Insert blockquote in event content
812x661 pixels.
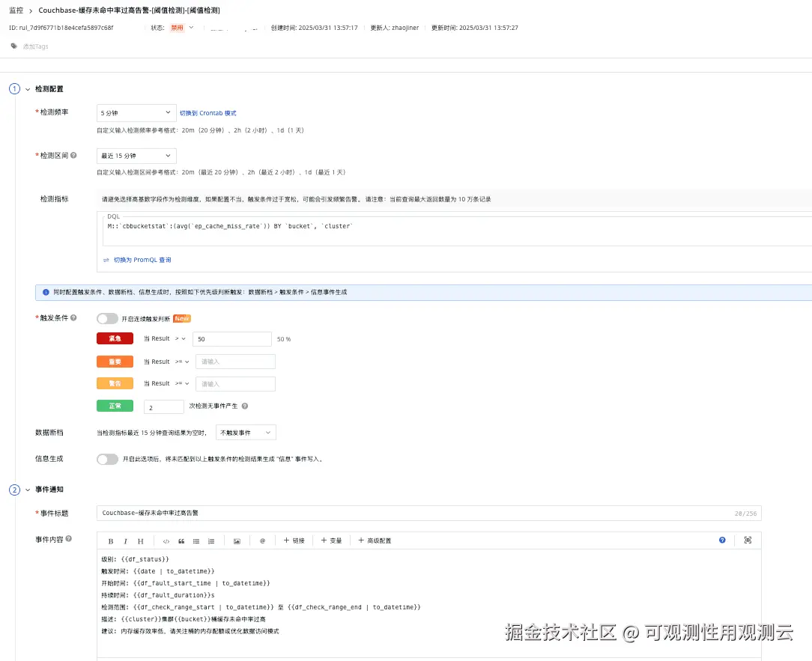click(x=181, y=541)
